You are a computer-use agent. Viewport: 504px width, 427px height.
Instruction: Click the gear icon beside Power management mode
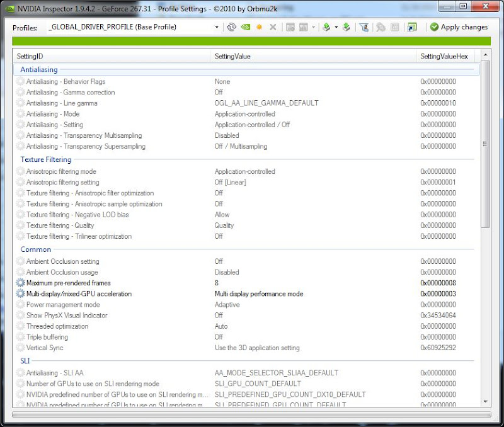coord(20,305)
